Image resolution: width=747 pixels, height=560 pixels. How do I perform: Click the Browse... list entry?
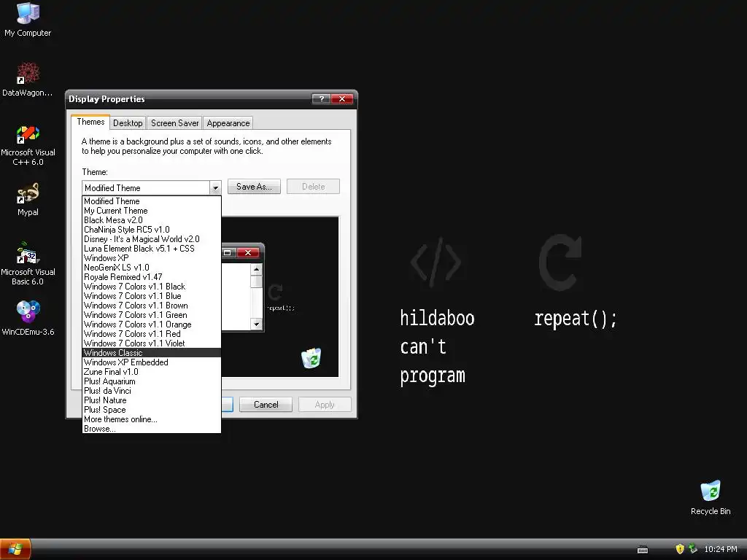152,429
